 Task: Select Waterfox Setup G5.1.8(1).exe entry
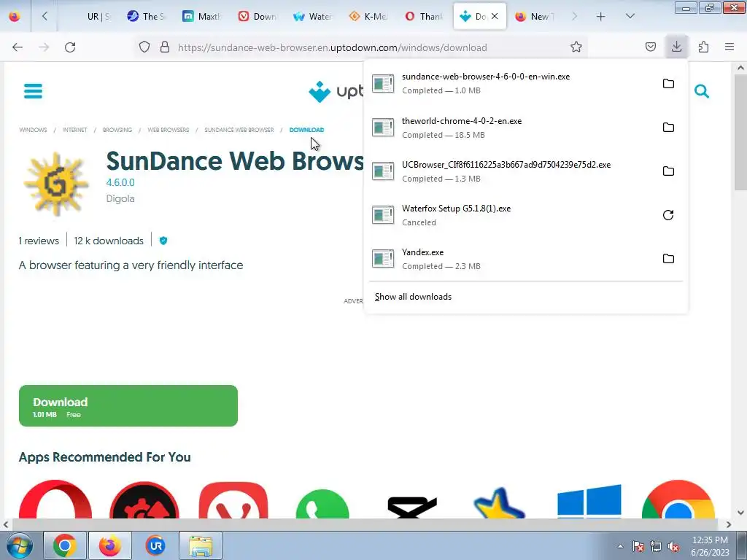(x=511, y=215)
